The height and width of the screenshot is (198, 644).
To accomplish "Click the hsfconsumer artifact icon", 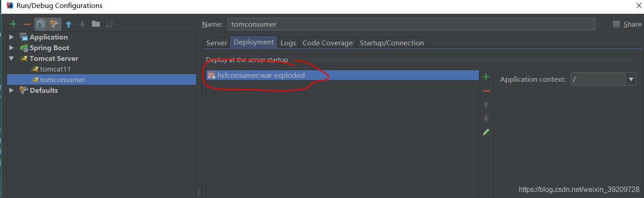I will [x=211, y=75].
